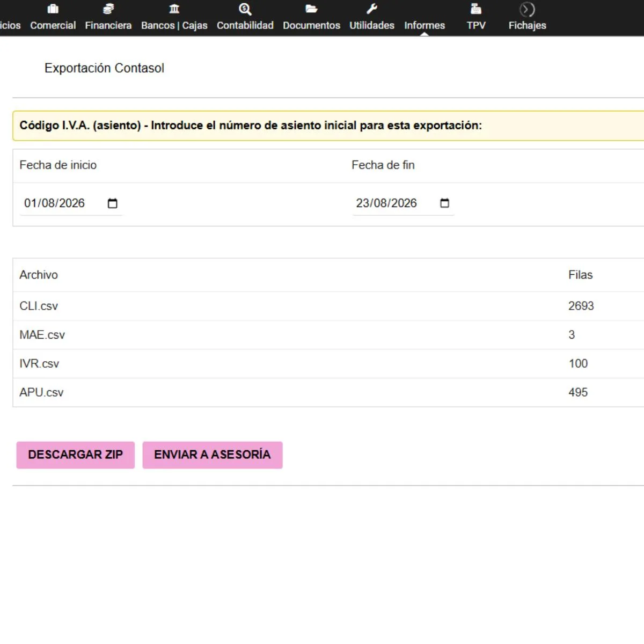The height and width of the screenshot is (644, 644).
Task: Click the Exportación Contasol title
Action: click(104, 68)
